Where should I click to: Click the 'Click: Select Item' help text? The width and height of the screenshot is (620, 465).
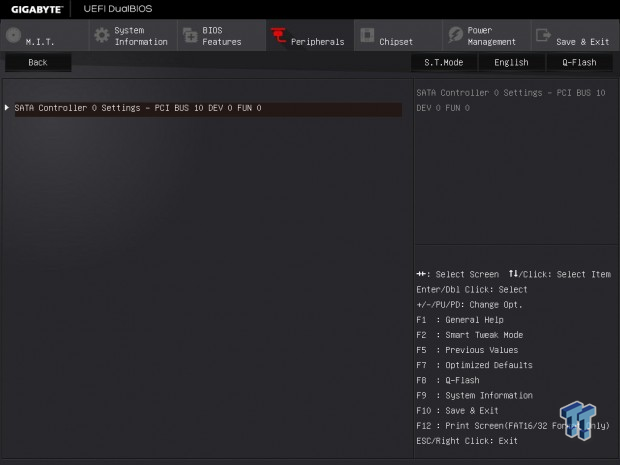(567, 274)
